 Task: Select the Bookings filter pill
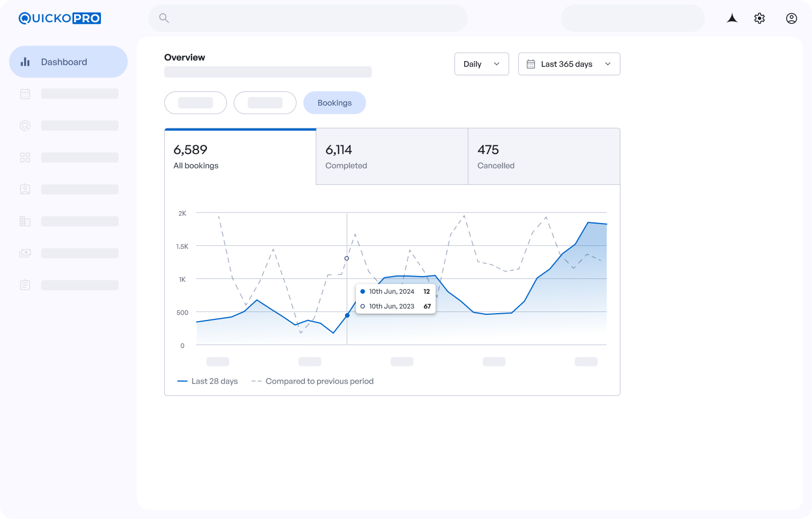[x=334, y=103]
